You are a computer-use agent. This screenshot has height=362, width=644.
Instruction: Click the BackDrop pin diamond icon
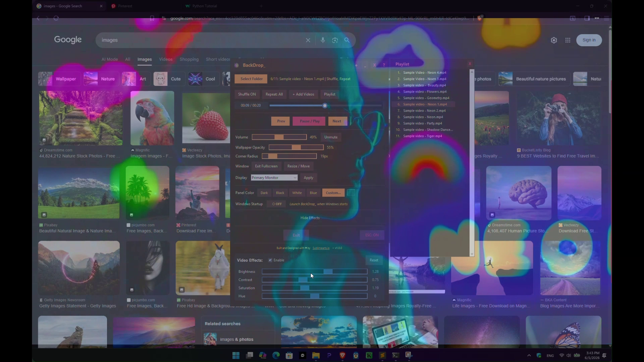(356, 65)
